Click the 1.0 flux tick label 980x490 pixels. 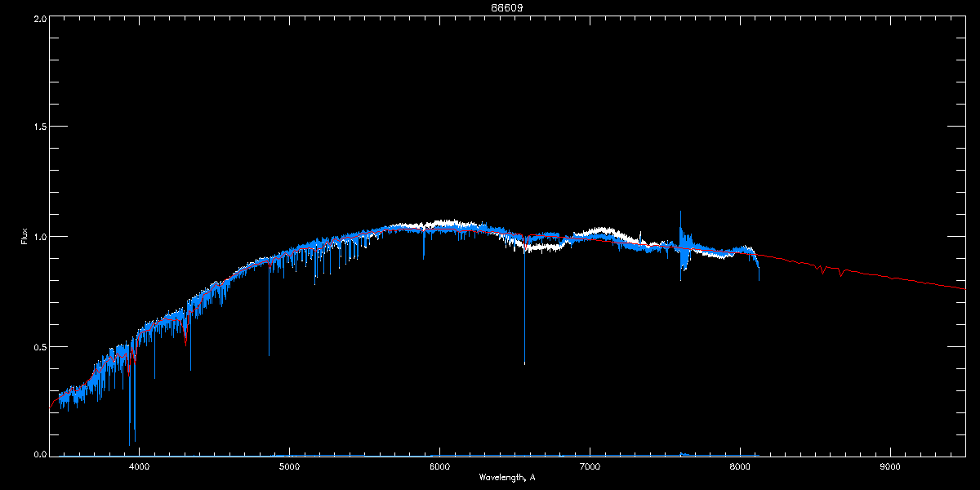[x=39, y=237]
